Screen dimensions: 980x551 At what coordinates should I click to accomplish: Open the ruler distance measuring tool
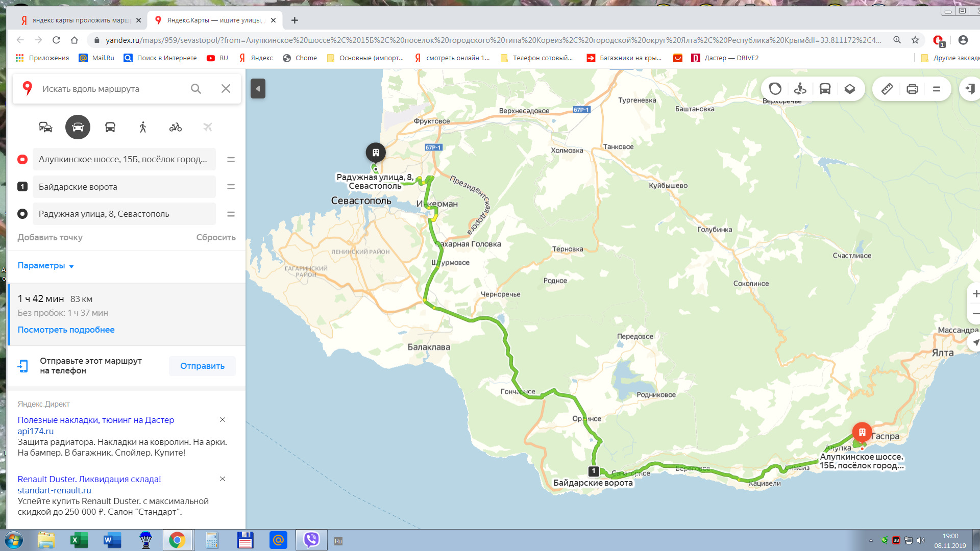[x=887, y=89]
